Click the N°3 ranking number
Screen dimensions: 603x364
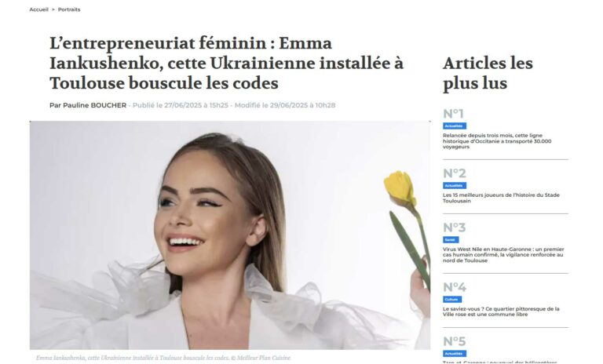coord(454,227)
